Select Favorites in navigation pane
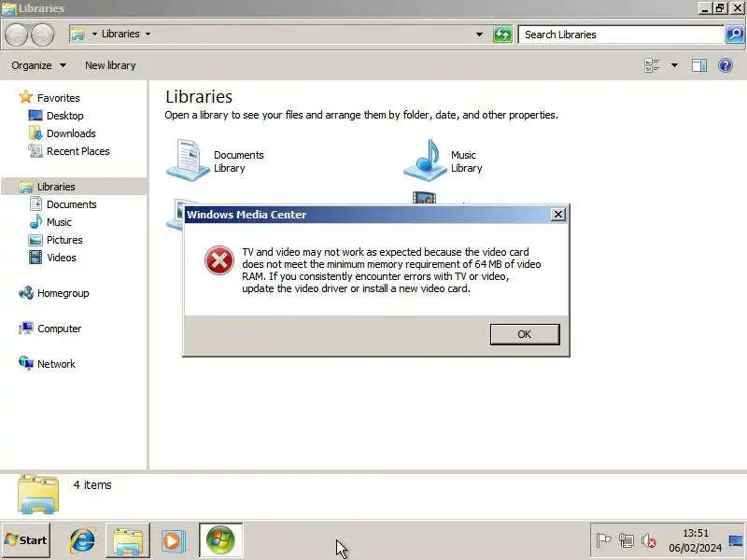This screenshot has height=560, width=747. 49,98
